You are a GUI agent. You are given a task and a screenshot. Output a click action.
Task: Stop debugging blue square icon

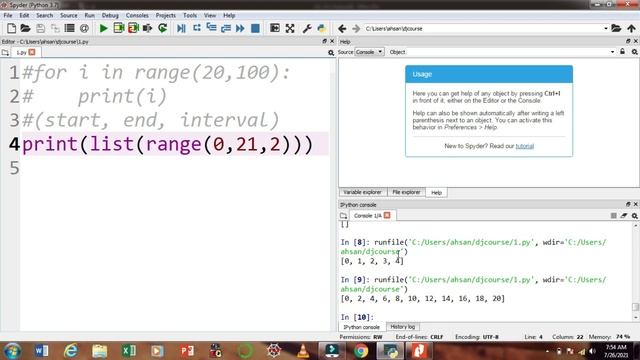255,28
